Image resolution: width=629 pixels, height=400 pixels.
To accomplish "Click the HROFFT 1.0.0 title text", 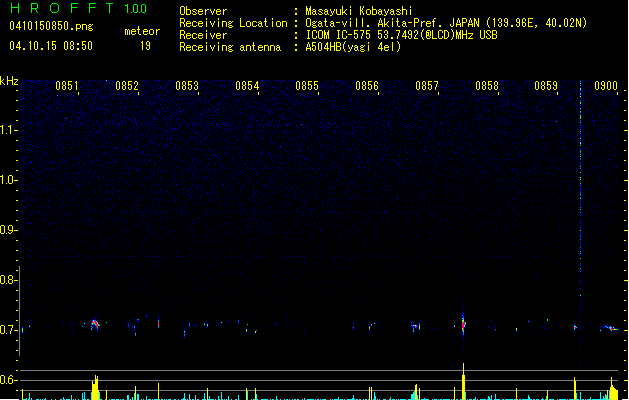I will click(x=79, y=8).
